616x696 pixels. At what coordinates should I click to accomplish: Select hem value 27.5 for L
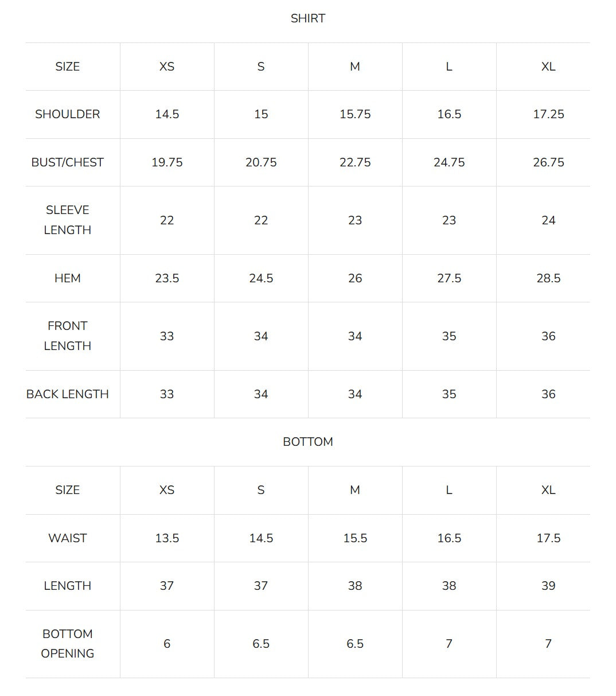(x=449, y=278)
